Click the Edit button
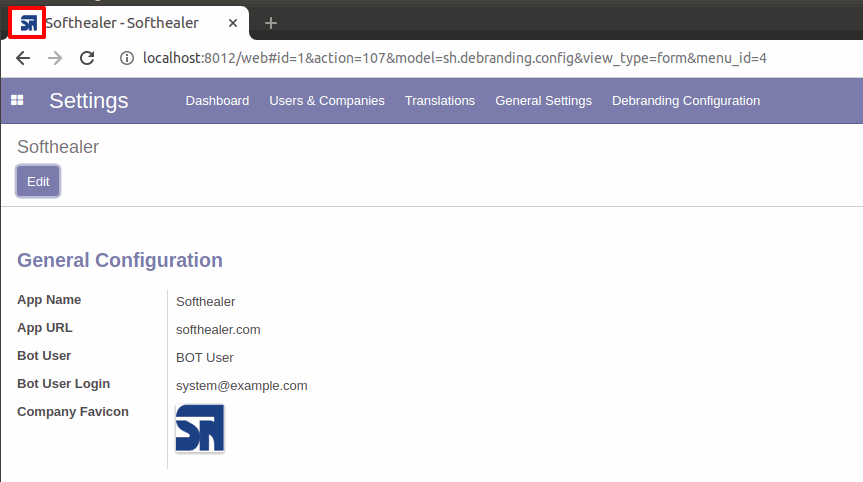This screenshot has height=482, width=863. (x=38, y=181)
